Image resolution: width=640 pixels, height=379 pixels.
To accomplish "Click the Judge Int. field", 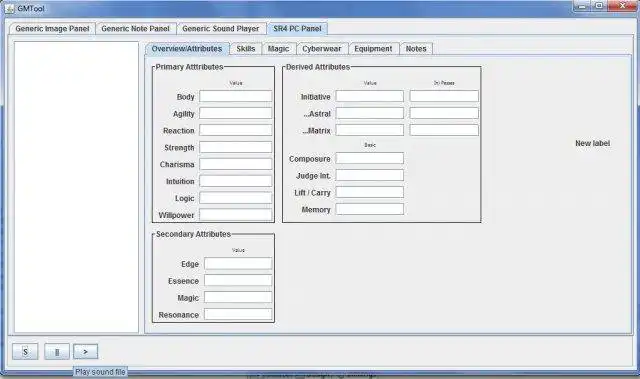I will pos(370,175).
